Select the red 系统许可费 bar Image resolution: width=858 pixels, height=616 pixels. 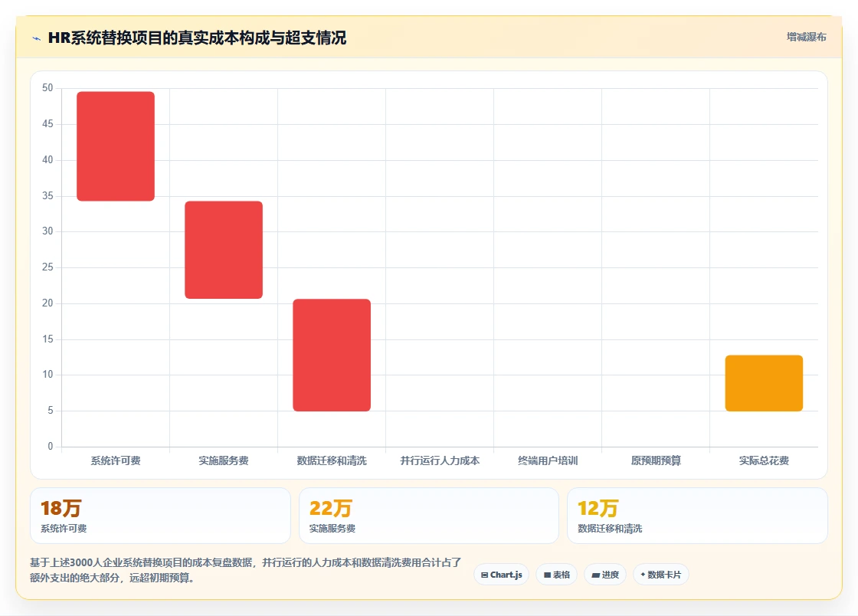coord(116,146)
